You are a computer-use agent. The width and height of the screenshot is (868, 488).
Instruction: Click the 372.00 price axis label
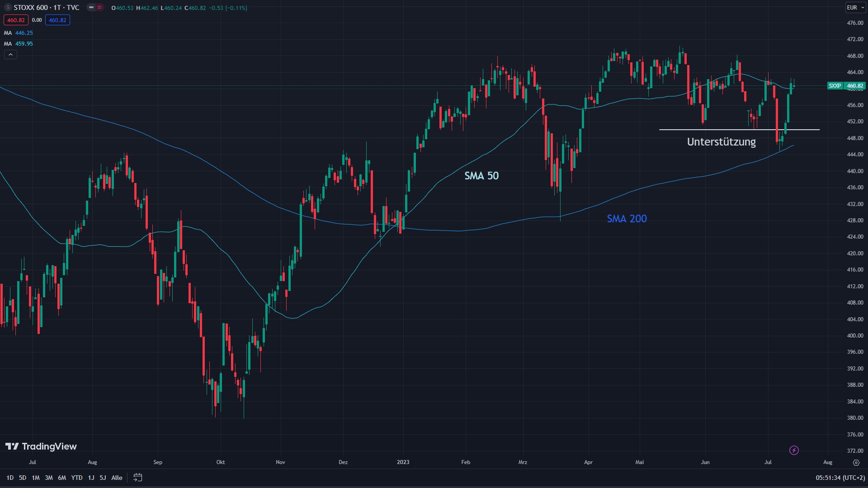tap(855, 451)
